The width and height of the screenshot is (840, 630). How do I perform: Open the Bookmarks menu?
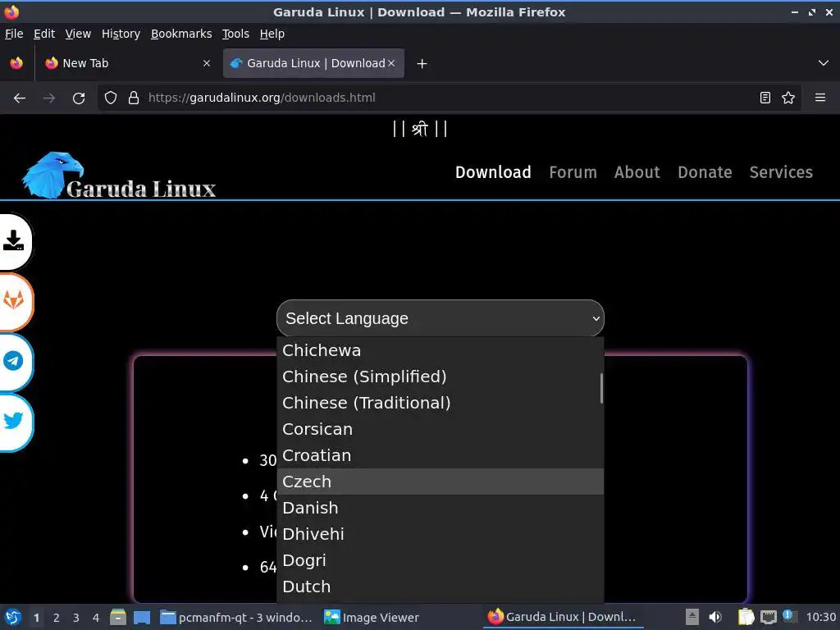(181, 34)
